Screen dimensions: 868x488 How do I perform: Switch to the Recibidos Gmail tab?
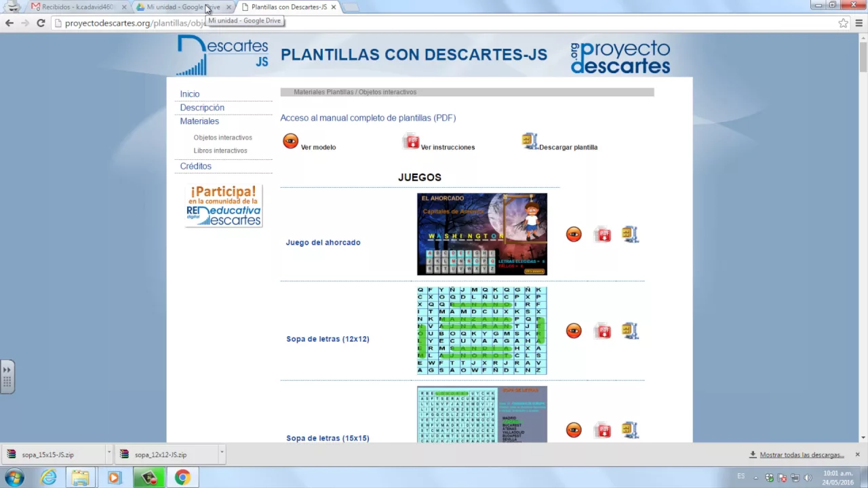click(78, 7)
